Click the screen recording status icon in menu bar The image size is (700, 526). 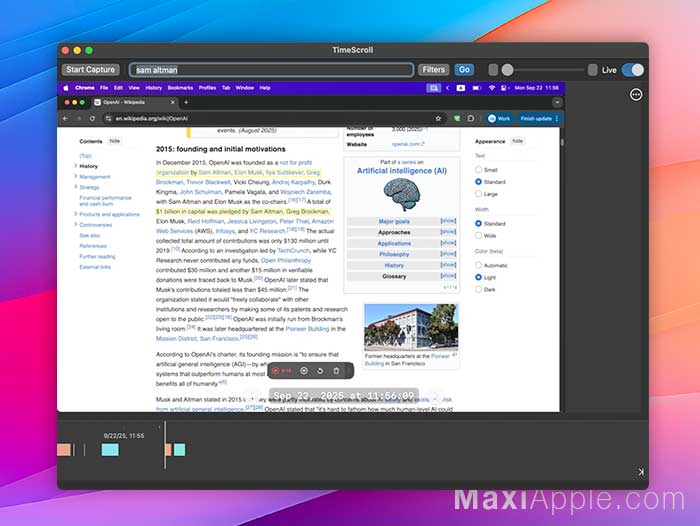click(433, 88)
